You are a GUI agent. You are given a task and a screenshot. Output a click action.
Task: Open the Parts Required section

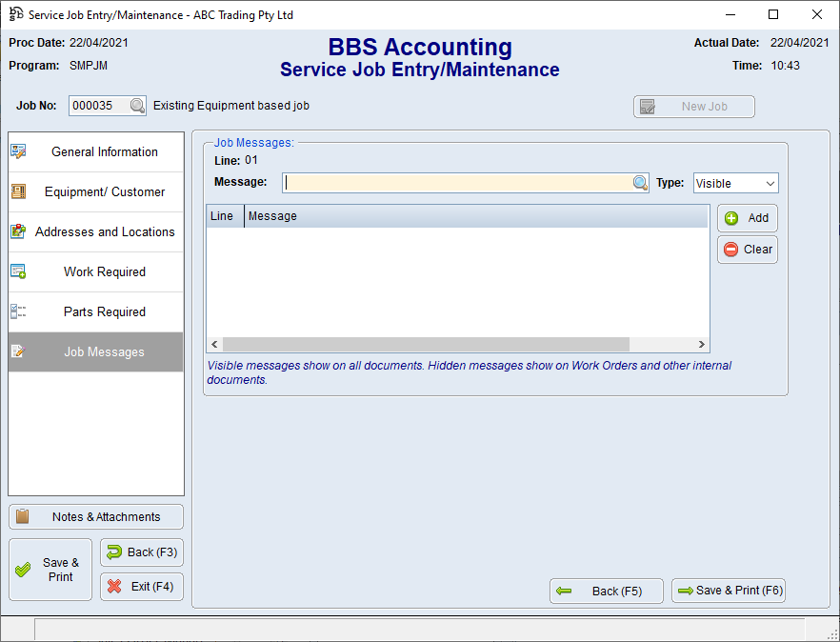(x=105, y=311)
